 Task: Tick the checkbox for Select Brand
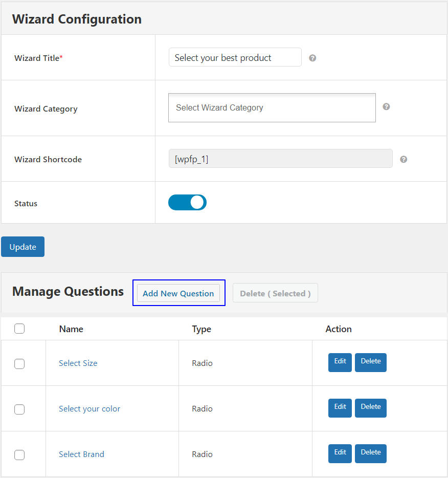[x=19, y=455]
